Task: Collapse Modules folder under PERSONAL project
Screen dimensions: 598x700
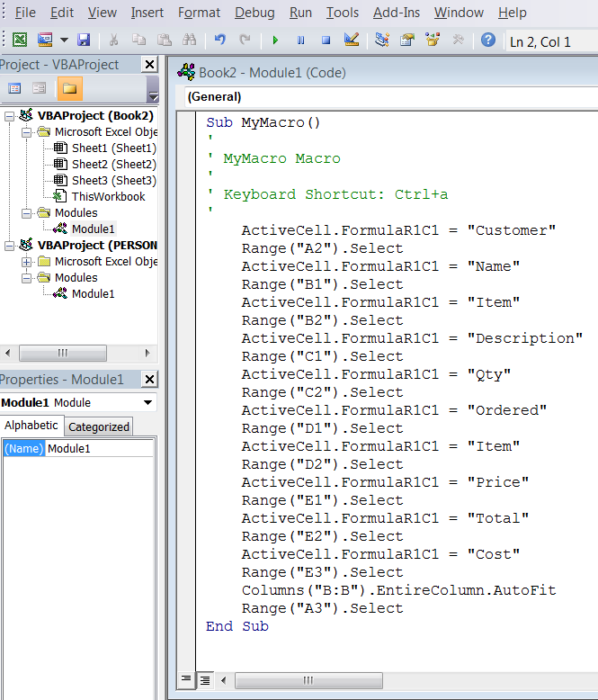Action: click(x=26, y=278)
